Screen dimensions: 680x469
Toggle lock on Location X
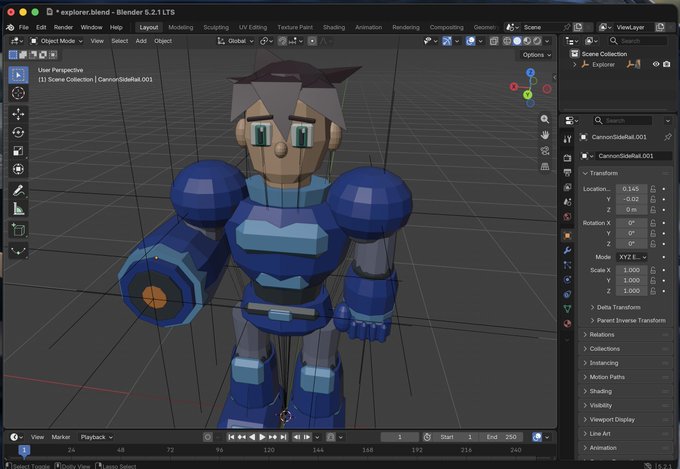click(x=653, y=189)
